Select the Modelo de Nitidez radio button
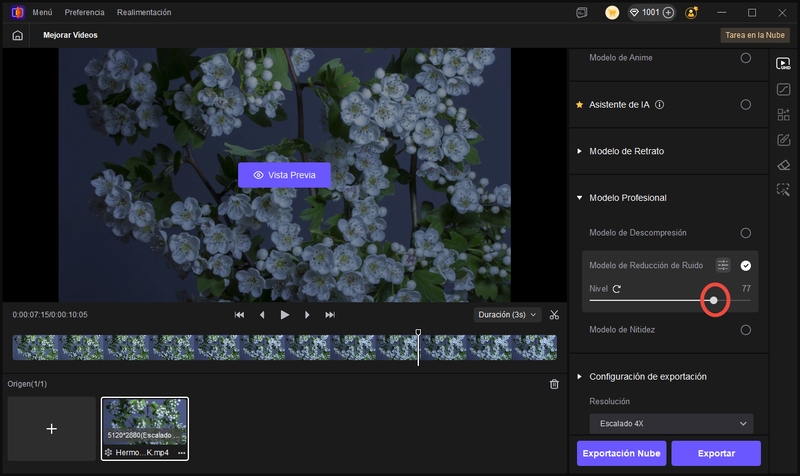 pyautogui.click(x=745, y=330)
